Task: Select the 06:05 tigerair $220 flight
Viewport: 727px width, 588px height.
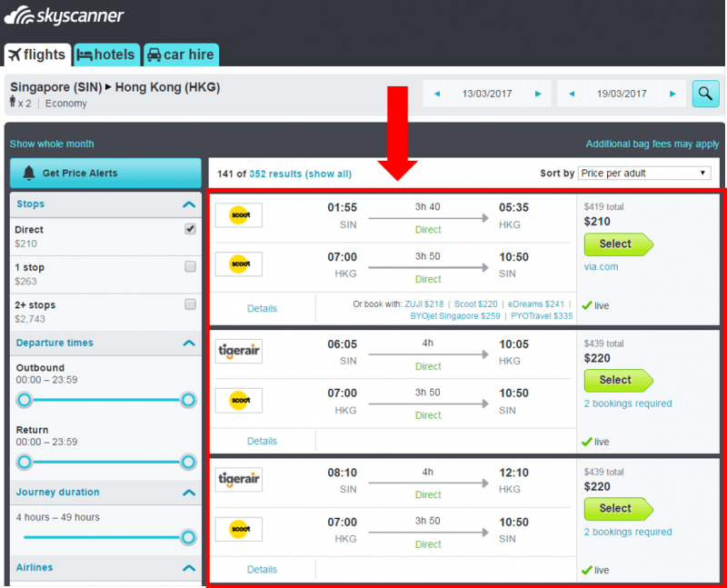Action: [x=619, y=380]
